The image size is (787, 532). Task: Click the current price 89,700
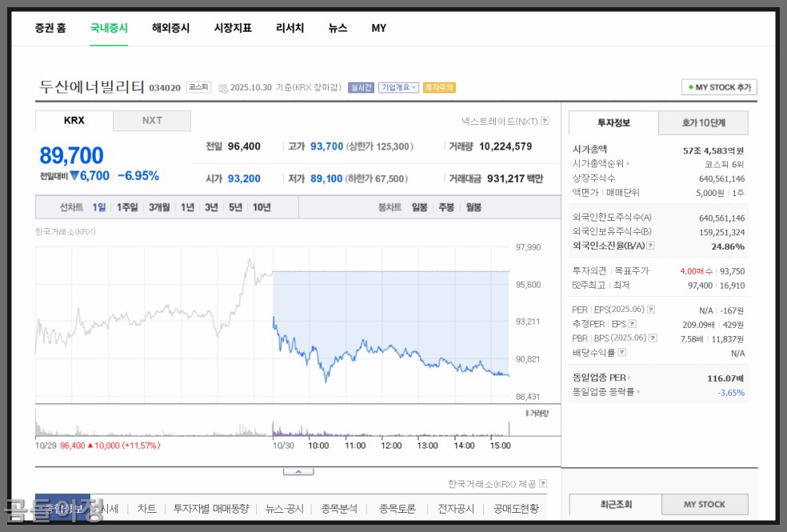71,155
